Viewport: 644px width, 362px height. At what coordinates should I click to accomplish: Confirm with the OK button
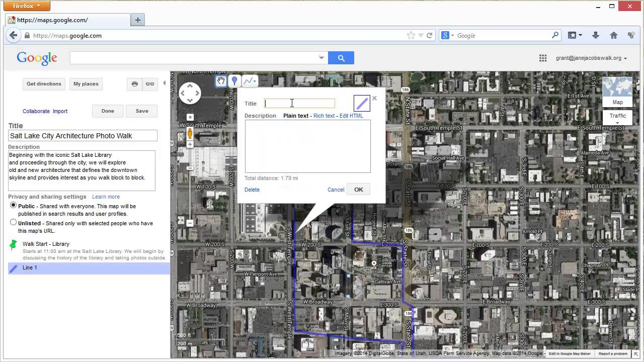358,190
